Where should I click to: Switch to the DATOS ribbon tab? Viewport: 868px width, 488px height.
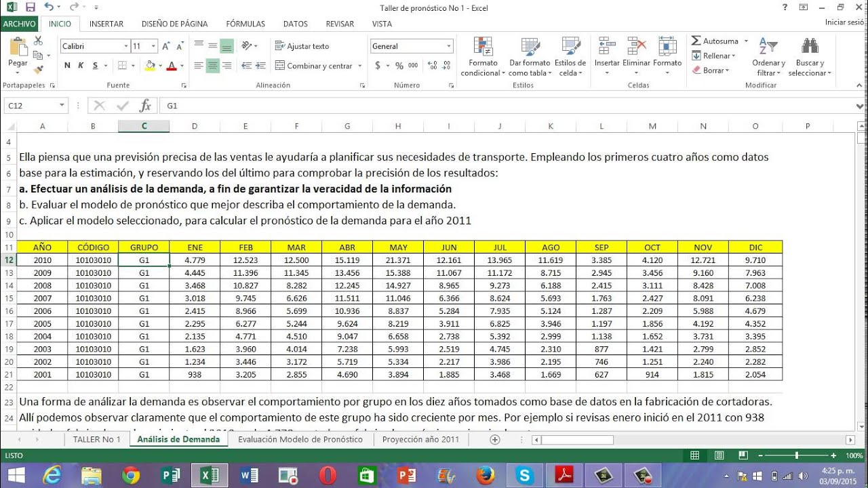click(296, 24)
